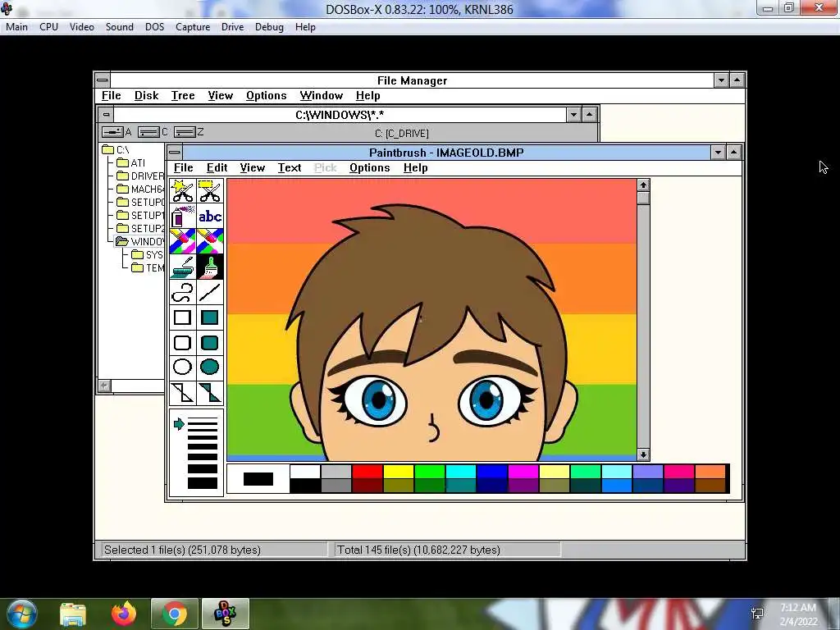The width and height of the screenshot is (840, 630).
Task: Select the MACH64 folder in tree
Action: pyautogui.click(x=140, y=189)
